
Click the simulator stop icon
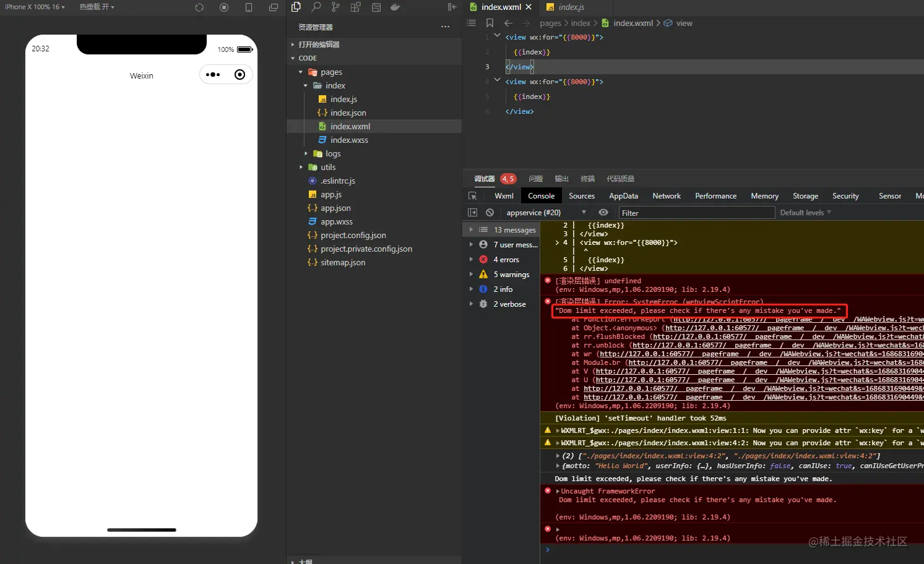click(x=224, y=7)
